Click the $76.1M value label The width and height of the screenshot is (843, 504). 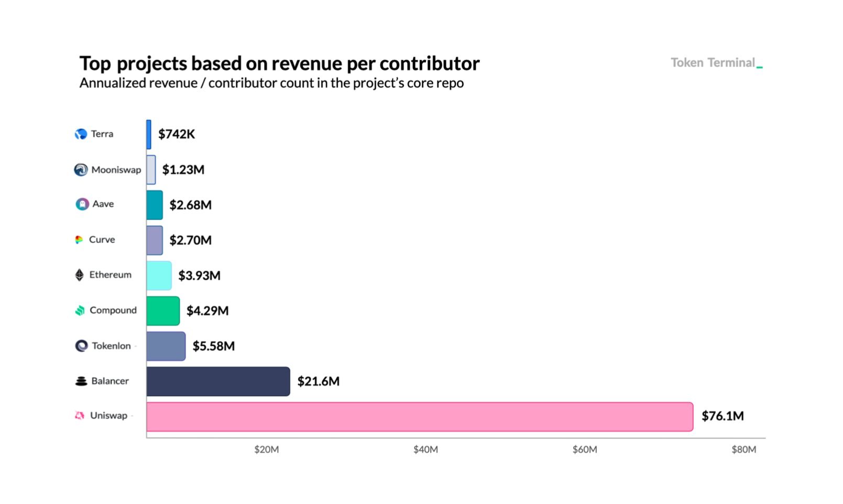point(723,416)
